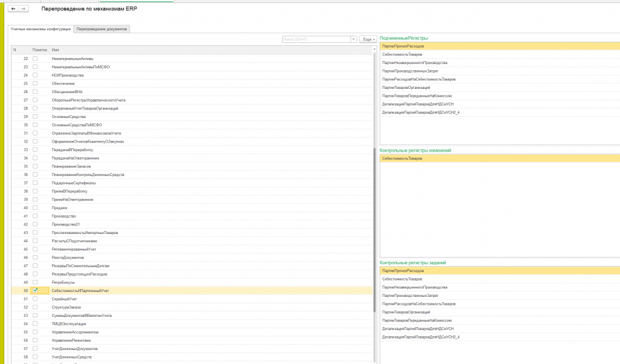Click the СуммыДокументовВВалютахУчета row

pos(192,316)
